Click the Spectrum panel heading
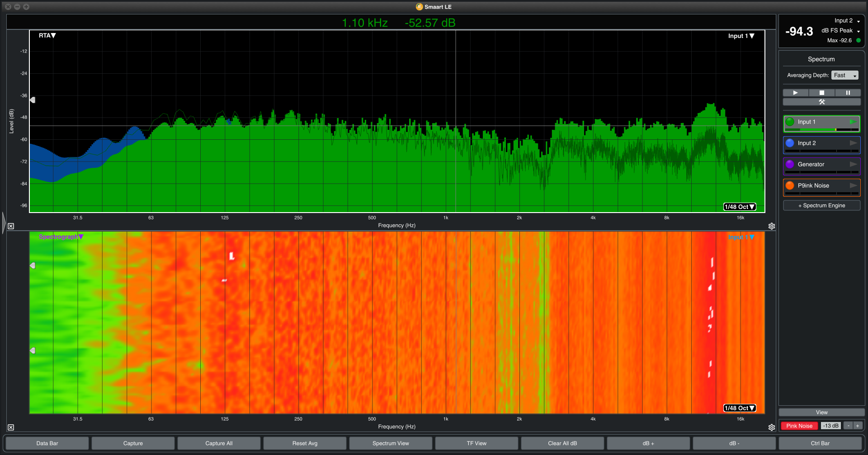The width and height of the screenshot is (868, 455). click(821, 59)
